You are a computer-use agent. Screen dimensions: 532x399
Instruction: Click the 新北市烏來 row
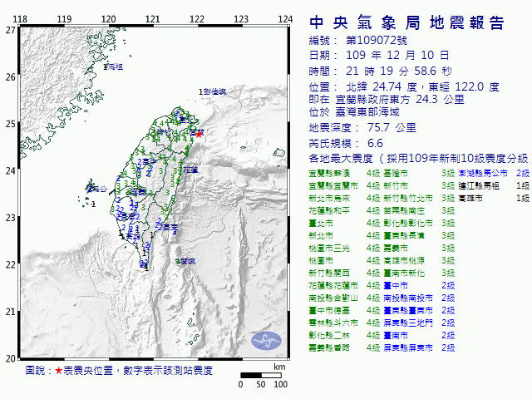pyautogui.click(x=344, y=199)
